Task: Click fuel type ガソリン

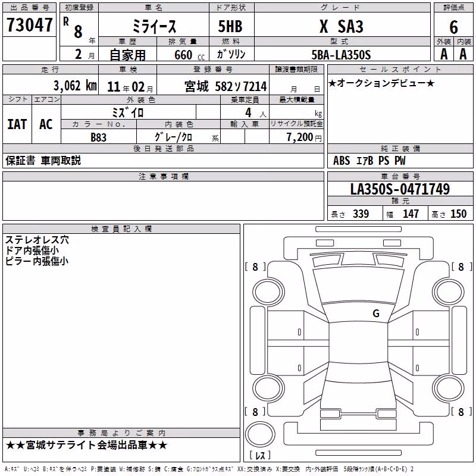Action: (231, 54)
